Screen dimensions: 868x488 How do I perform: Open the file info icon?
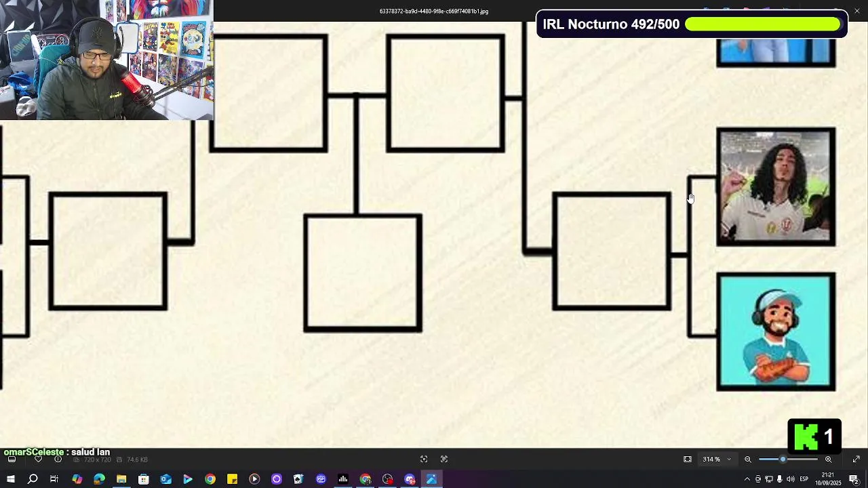point(58,460)
